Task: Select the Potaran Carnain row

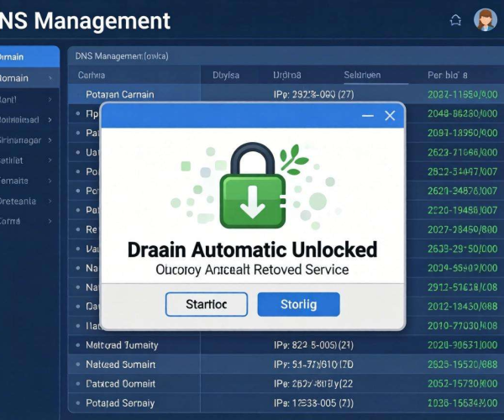Action: tap(286, 94)
